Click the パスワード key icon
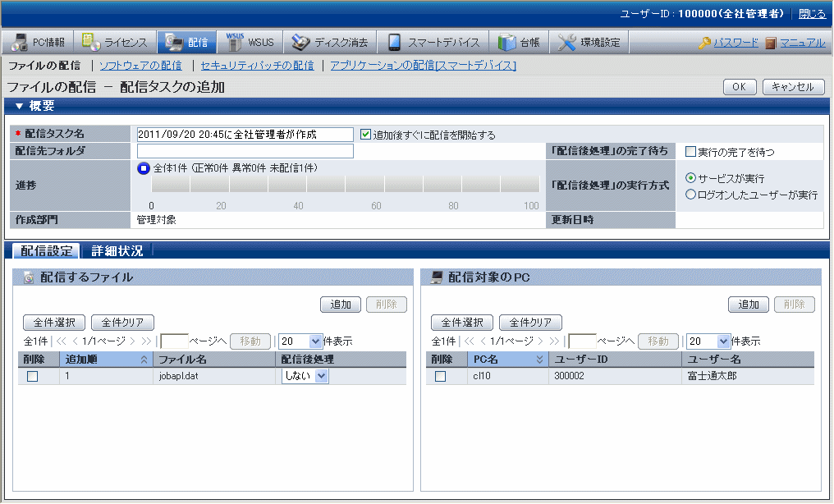The image size is (834, 504). point(704,43)
